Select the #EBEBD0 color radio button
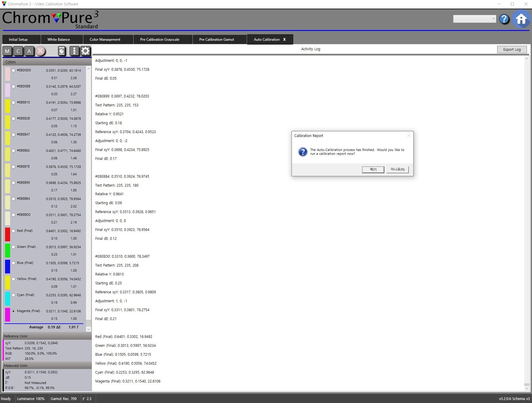The height and width of the screenshot is (403, 532). click(x=13, y=215)
